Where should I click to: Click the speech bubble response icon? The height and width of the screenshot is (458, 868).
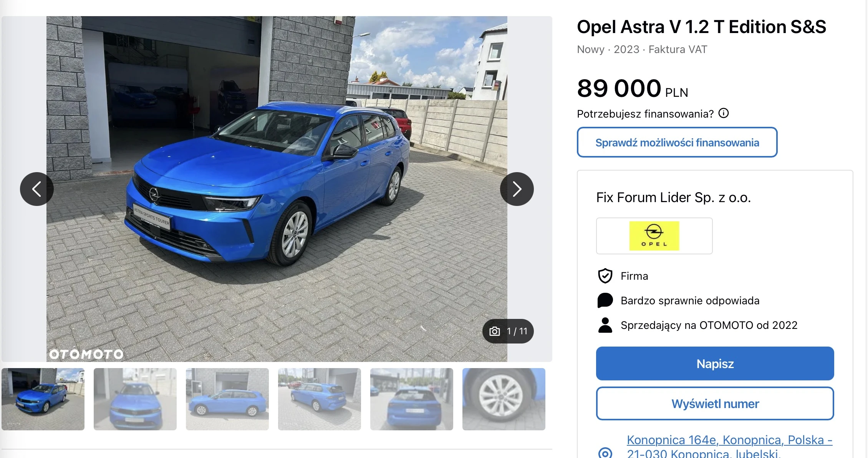point(605,300)
